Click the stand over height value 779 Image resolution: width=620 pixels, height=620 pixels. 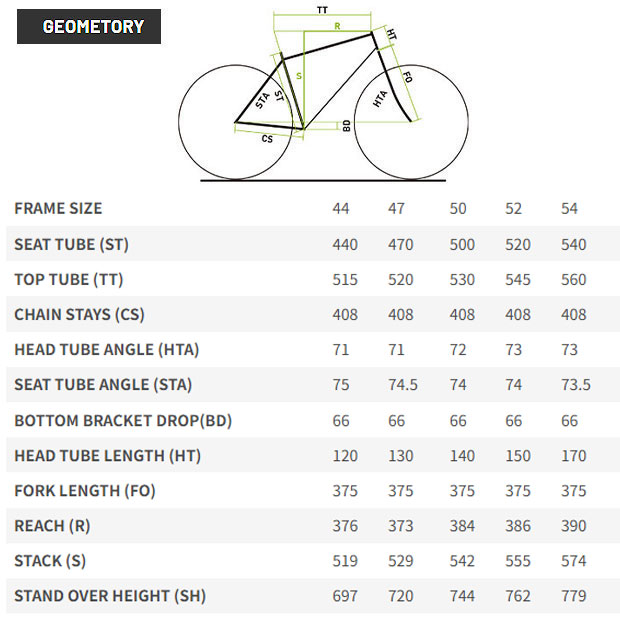point(574,596)
